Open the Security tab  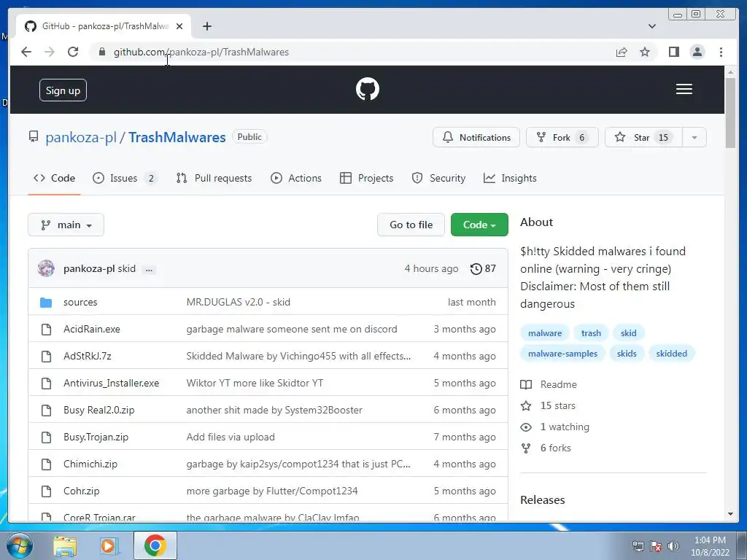pyautogui.click(x=438, y=178)
